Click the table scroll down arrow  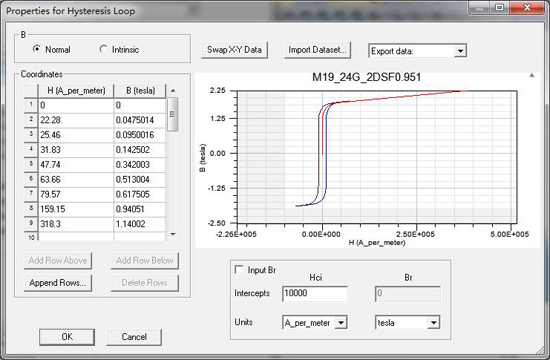[x=173, y=234]
